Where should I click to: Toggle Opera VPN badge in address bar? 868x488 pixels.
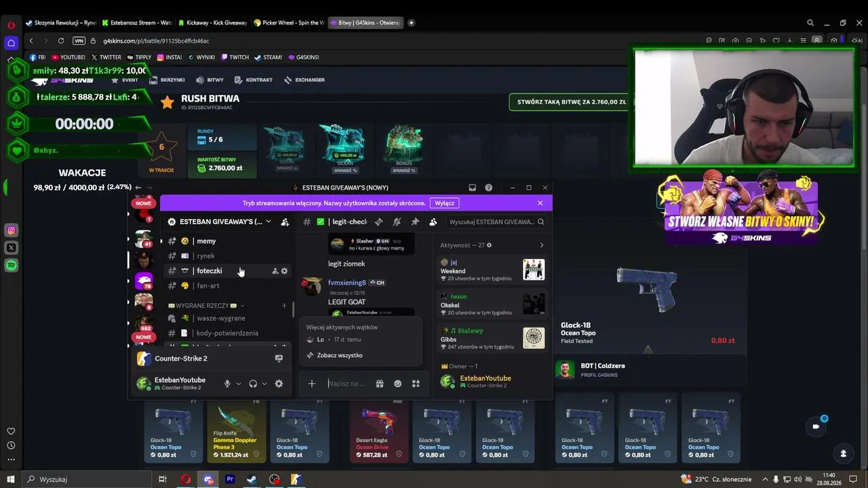pyautogui.click(x=79, y=41)
